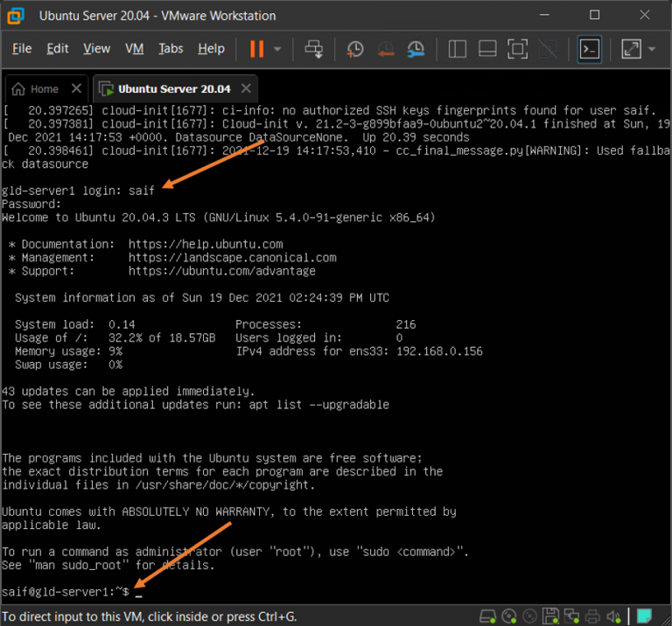Click Send Ctrl+Alt+Del icon
Image resolution: width=672 pixels, height=626 pixels.
314,49
